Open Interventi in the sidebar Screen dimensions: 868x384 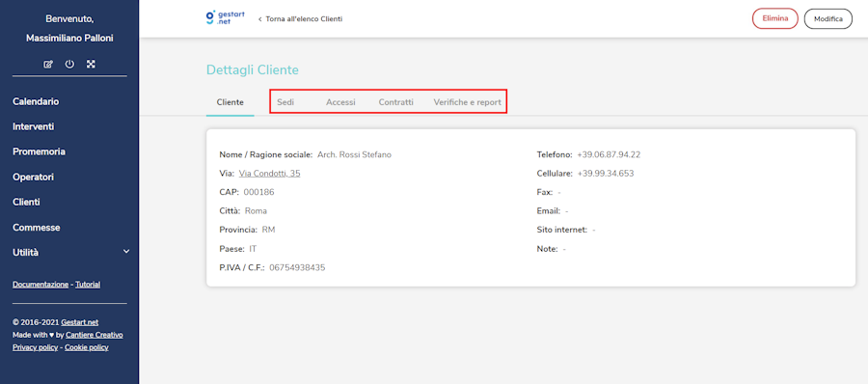click(x=33, y=127)
